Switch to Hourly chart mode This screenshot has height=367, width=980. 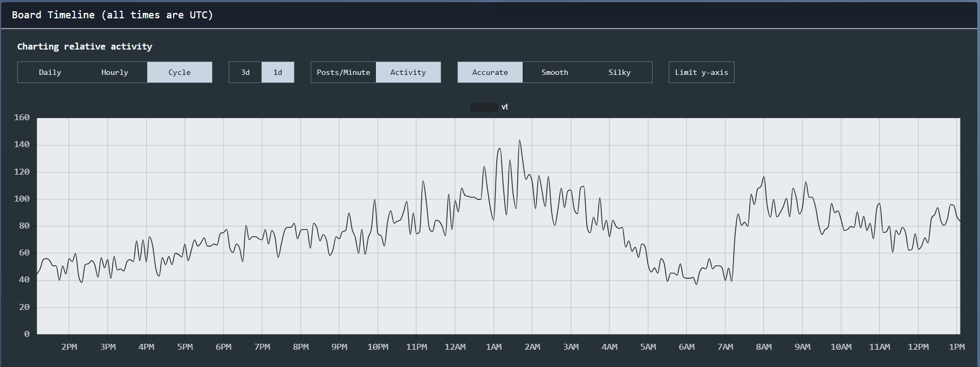coord(115,72)
